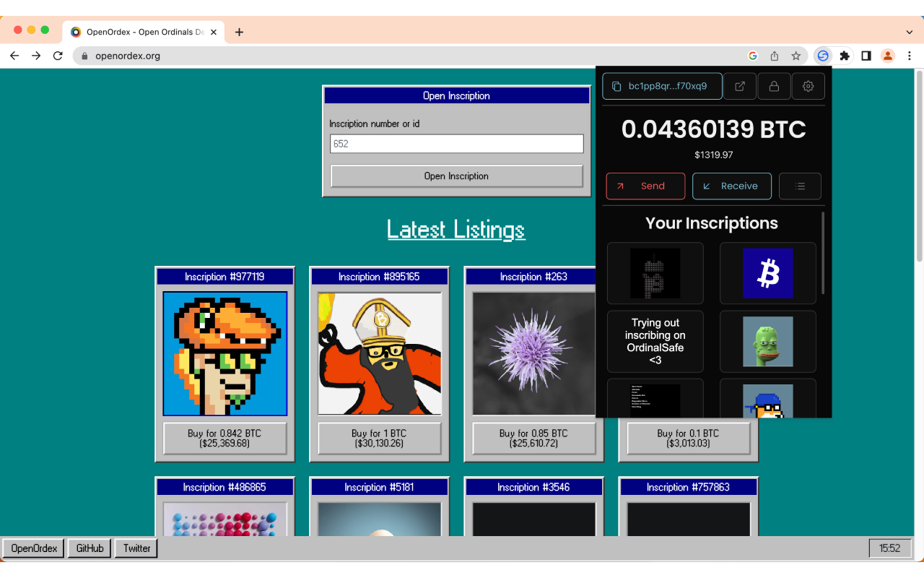Click the page vertical scrollbar
The image size is (924, 578).
click(919, 166)
